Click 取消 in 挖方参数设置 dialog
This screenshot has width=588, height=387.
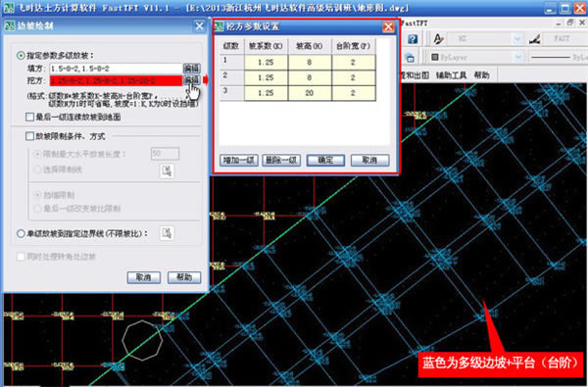point(369,160)
